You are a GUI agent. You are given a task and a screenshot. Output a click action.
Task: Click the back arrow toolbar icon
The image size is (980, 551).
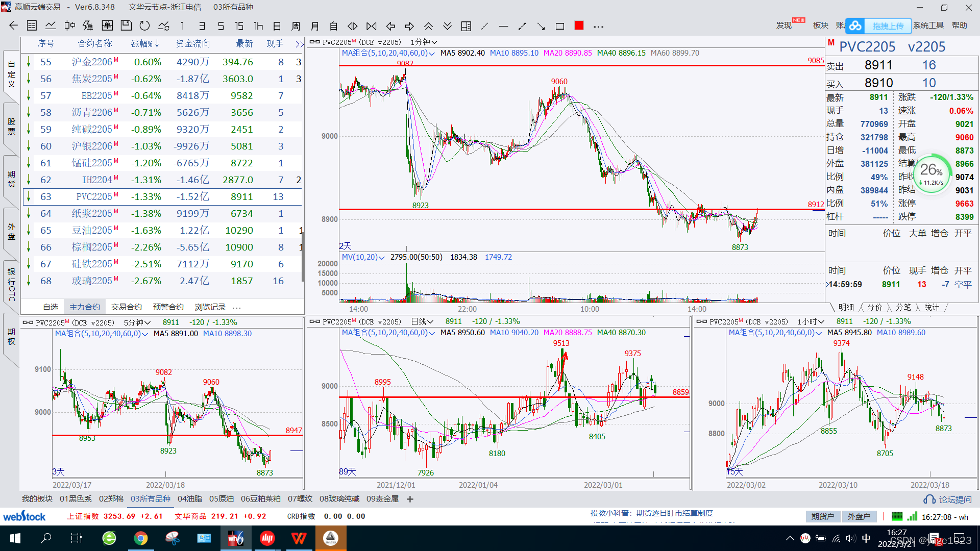13,26
